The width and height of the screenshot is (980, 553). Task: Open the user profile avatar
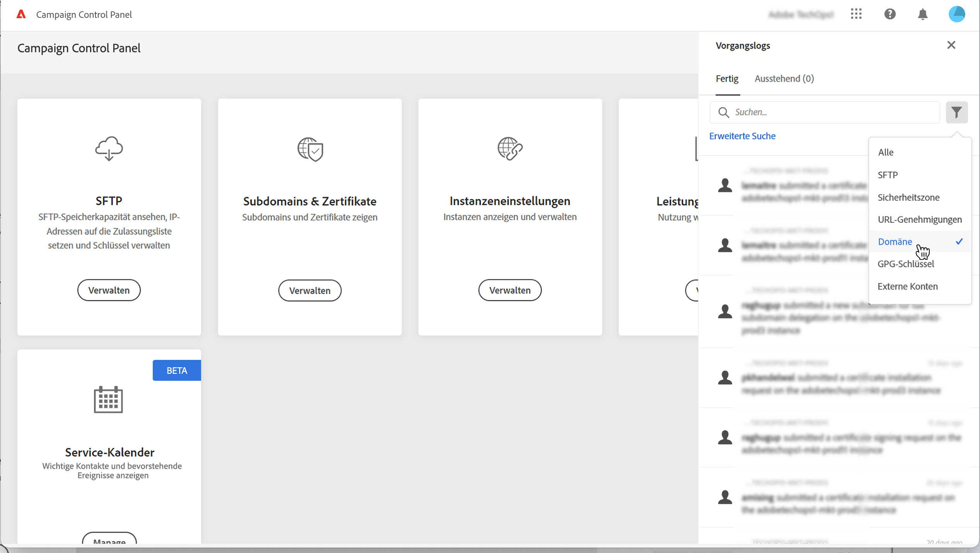(x=957, y=14)
